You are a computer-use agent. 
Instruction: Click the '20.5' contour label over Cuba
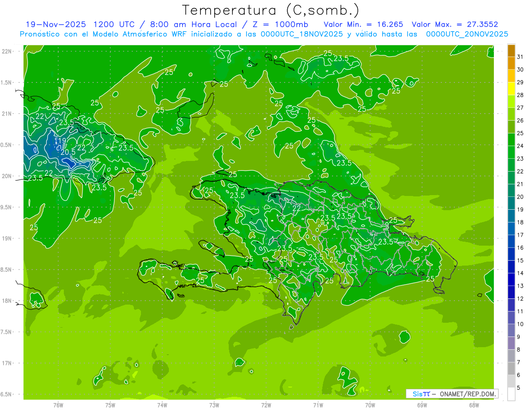click(68, 152)
